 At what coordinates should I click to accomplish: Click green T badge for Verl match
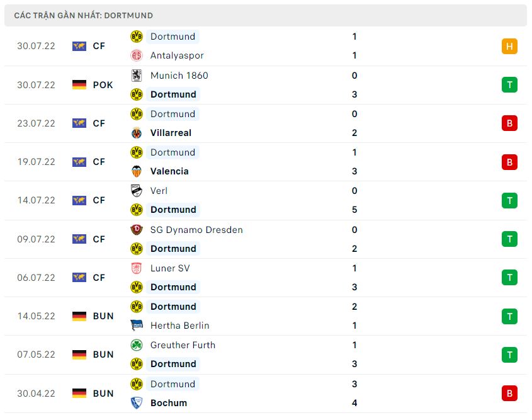coord(509,200)
